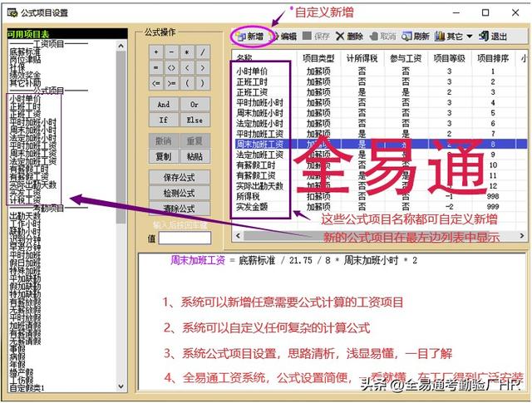Open the 其它 dropdown arrow in toolbar
532x403 pixels.
[x=470, y=36]
